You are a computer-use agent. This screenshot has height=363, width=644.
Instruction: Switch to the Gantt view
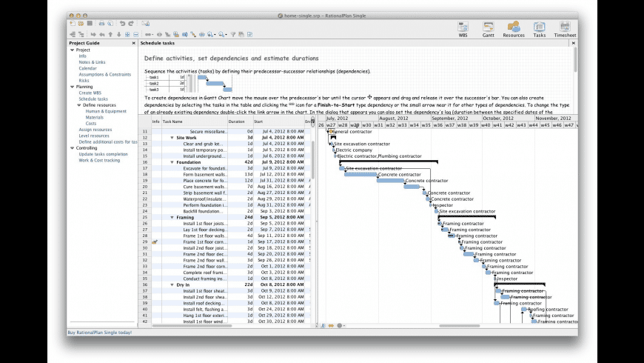pyautogui.click(x=488, y=30)
